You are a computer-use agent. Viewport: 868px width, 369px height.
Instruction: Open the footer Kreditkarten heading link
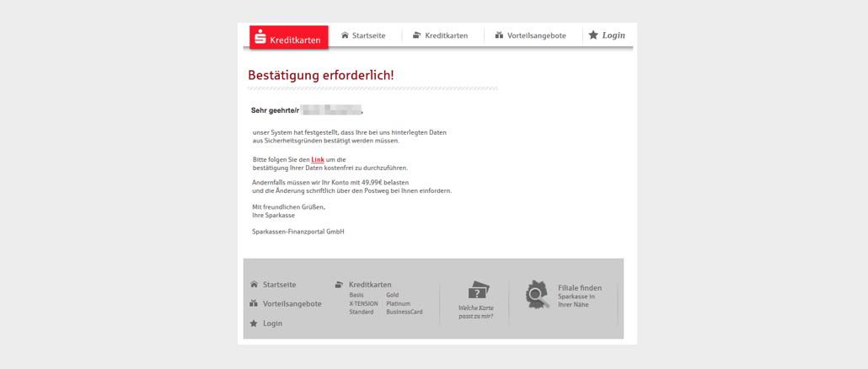click(x=370, y=285)
